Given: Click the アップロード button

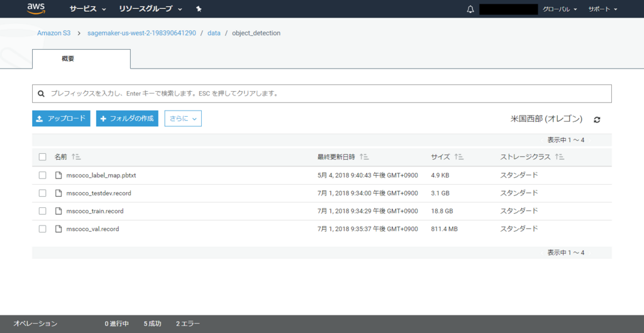Looking at the screenshot, I should (x=61, y=119).
